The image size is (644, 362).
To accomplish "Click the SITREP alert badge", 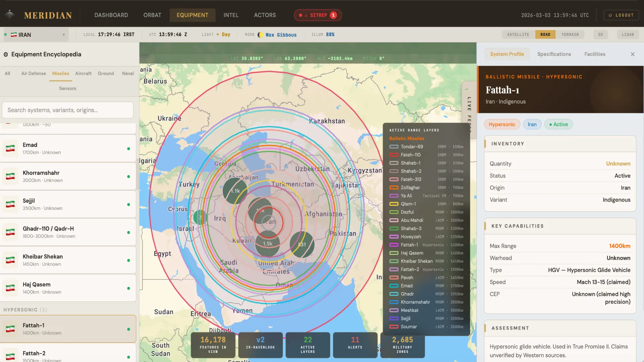I will point(318,15).
